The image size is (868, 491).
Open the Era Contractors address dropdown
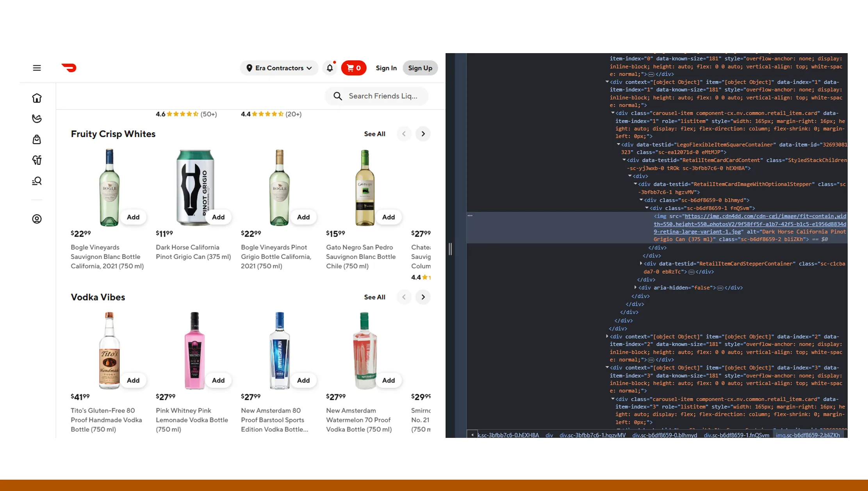(x=279, y=68)
